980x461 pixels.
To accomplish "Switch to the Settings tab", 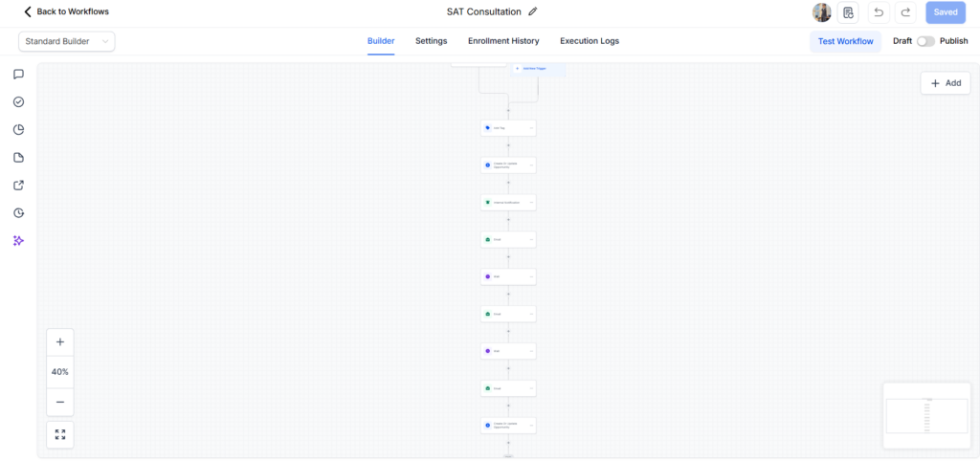I will click(x=432, y=41).
